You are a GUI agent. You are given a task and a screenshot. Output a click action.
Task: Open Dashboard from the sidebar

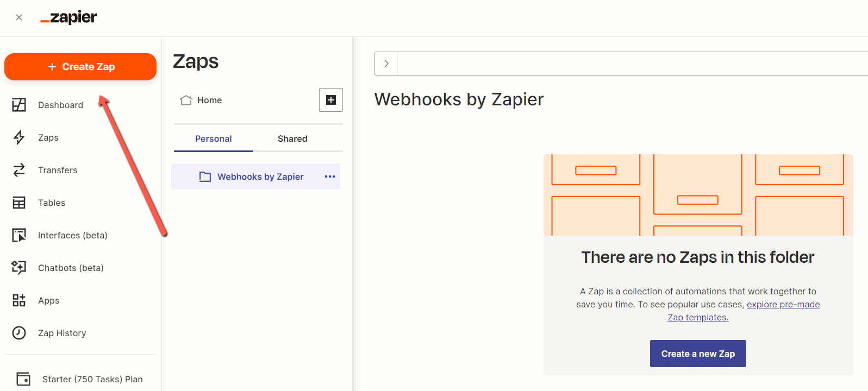coord(60,105)
